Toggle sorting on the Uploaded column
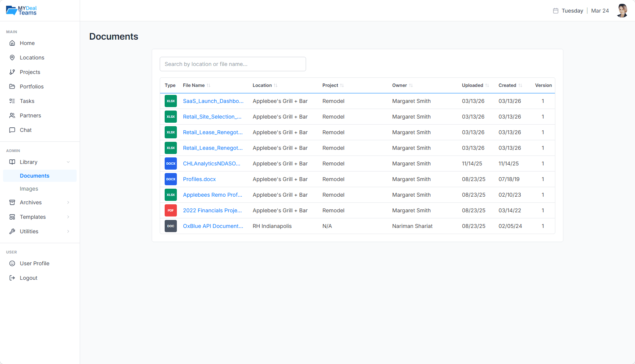635x364 pixels. [487, 85]
